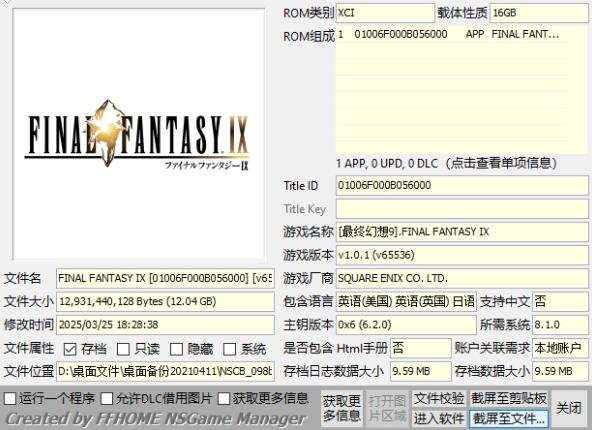Toggle the 存档 archive attribute checkbox
Viewport: 592px width, 430px height.
click(x=70, y=349)
